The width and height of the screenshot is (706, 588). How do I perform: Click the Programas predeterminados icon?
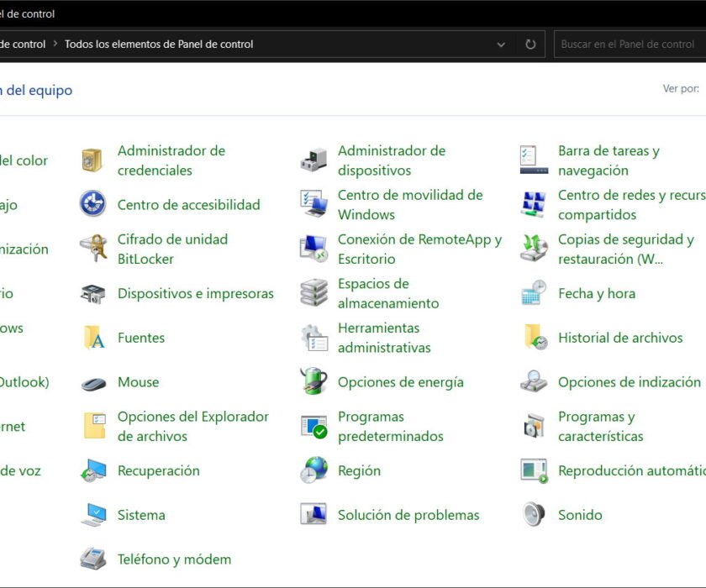click(313, 427)
